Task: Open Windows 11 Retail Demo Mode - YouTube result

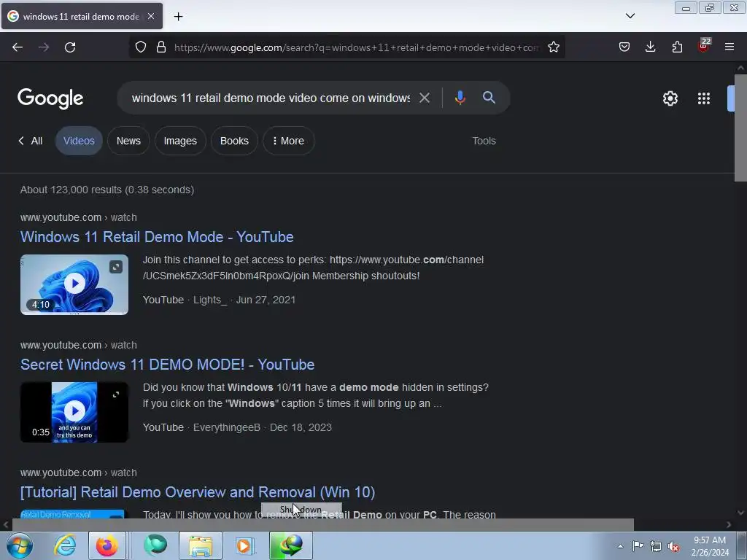Action: [x=157, y=237]
